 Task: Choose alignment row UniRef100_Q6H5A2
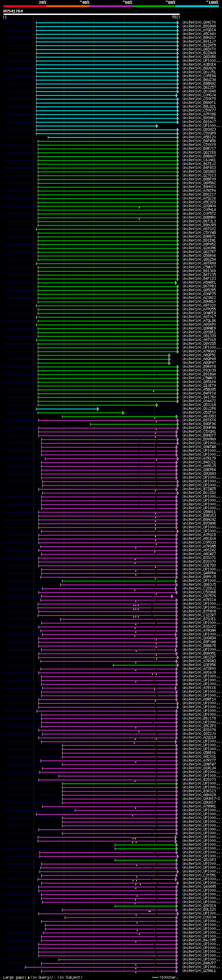199,183
